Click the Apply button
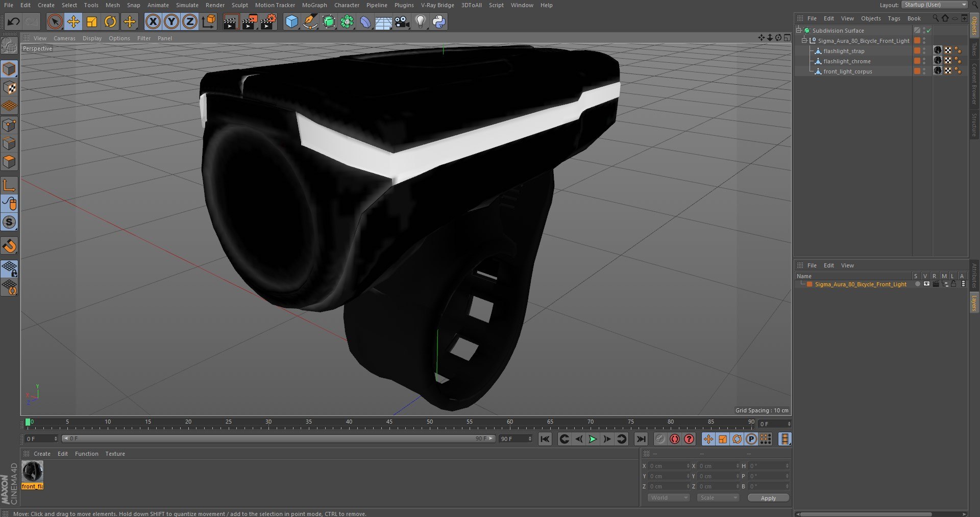Viewport: 980px width, 517px height. pos(768,498)
